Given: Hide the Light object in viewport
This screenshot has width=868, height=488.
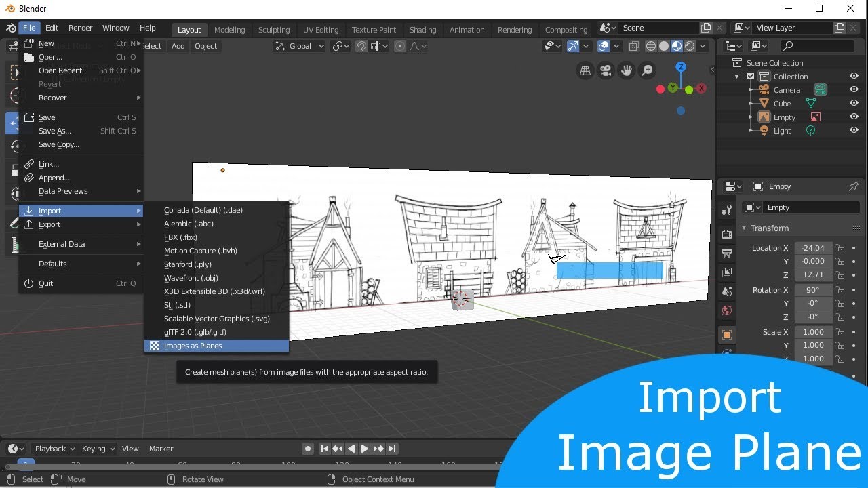Looking at the screenshot, I should coord(854,131).
